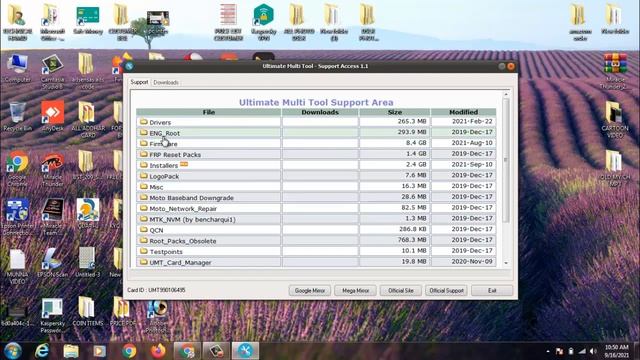640x360 pixels.
Task: Click the scroll-down arrow of file list
Action: click(x=506, y=263)
